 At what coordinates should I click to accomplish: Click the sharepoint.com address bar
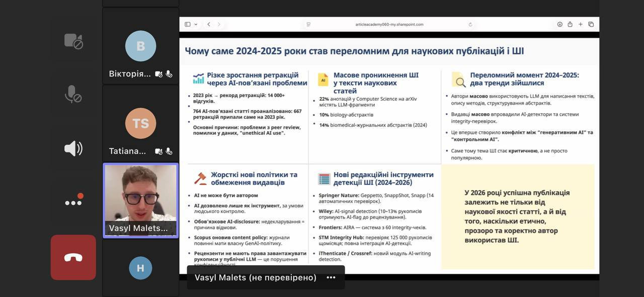click(x=389, y=24)
